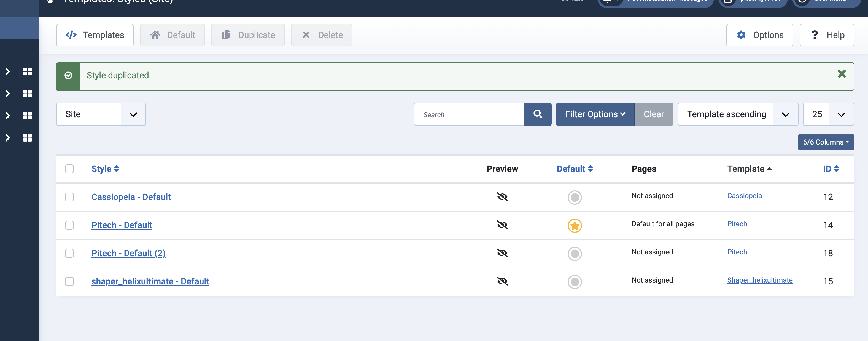Toggle the preview eye icon for shaper_helixultimate
The width and height of the screenshot is (868, 341).
pyautogui.click(x=502, y=281)
